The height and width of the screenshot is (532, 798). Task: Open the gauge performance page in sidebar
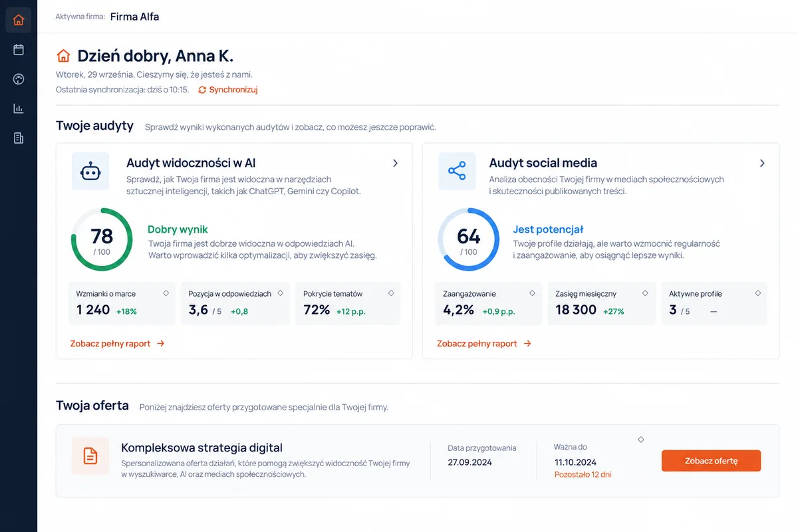tap(19, 79)
